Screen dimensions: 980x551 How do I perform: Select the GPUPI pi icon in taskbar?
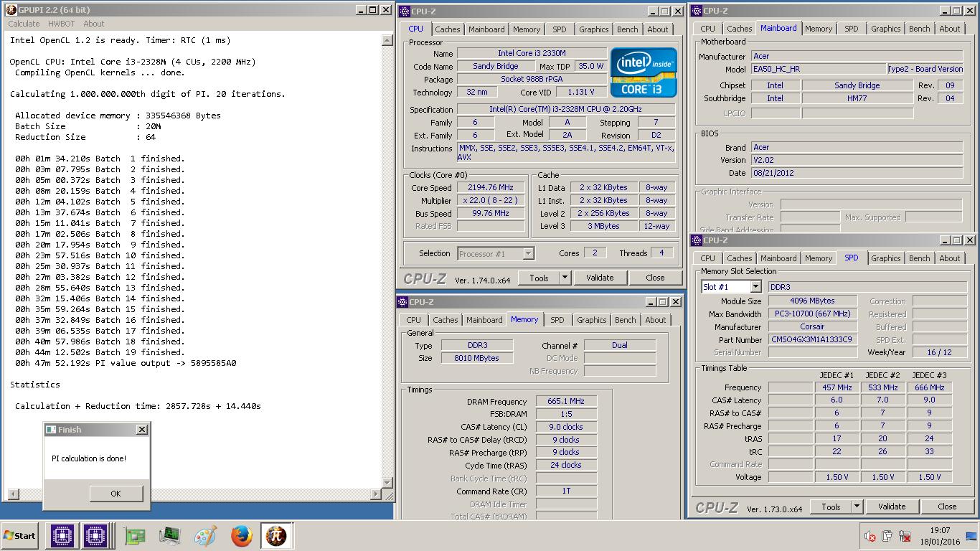(x=276, y=535)
